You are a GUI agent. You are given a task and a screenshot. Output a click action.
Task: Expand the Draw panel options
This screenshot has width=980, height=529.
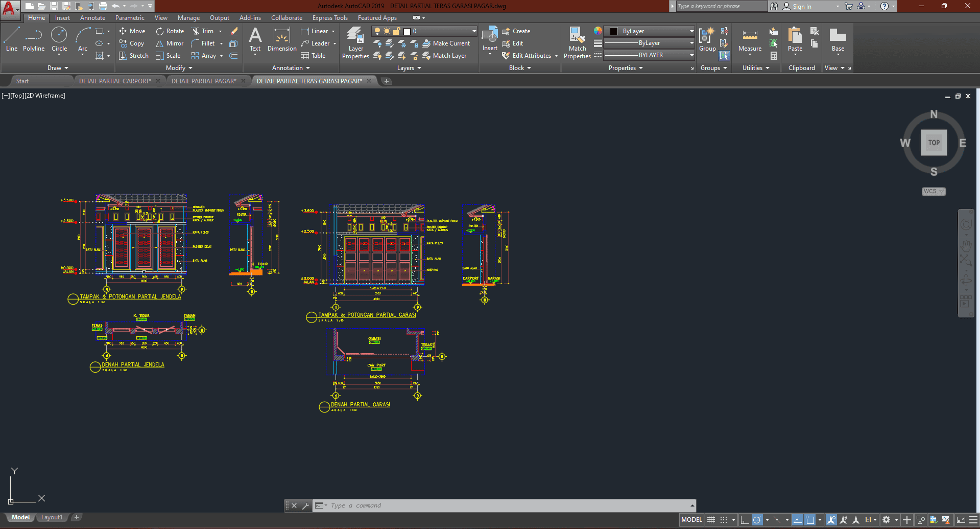coord(58,68)
